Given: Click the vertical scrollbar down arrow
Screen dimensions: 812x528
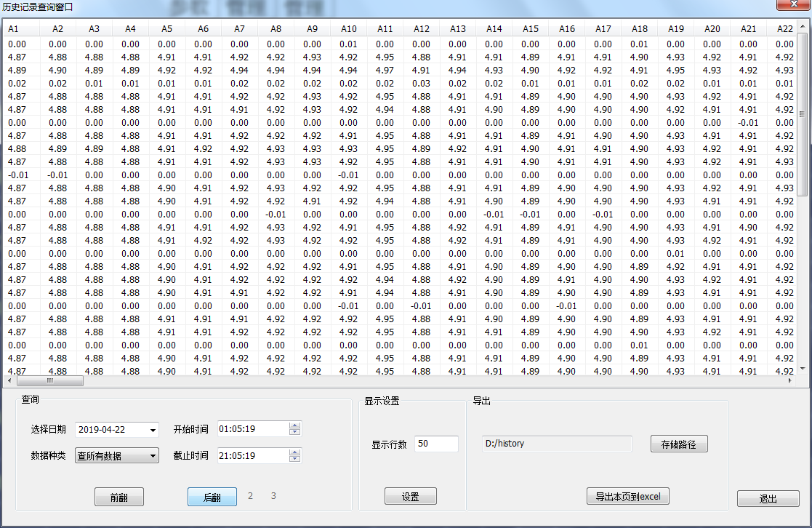Looking at the screenshot, I should (x=802, y=369).
